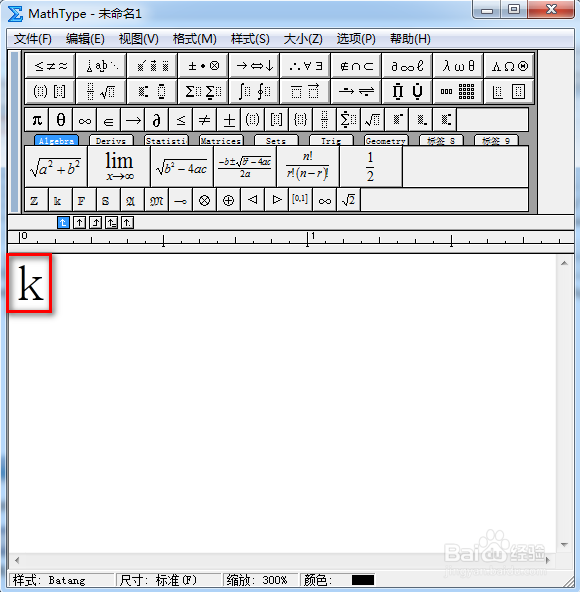
Task: Open the miscellaneous symbols palette (∂∞ℓ)
Action: 407,66
